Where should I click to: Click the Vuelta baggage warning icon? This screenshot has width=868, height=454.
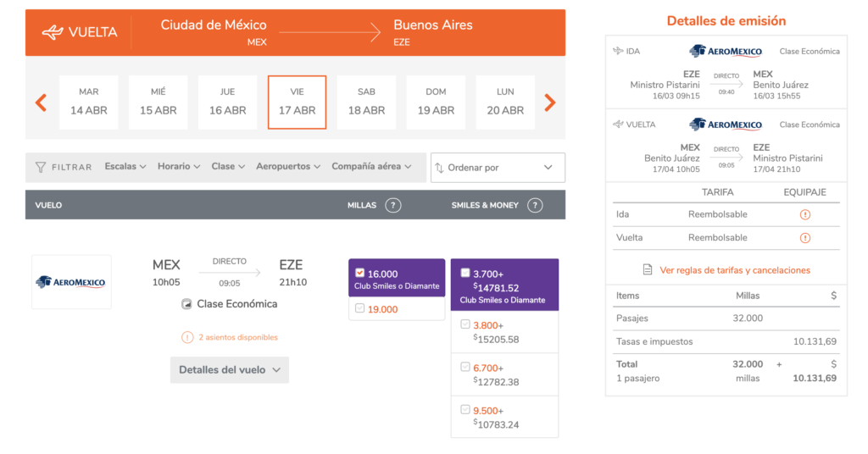point(805,238)
